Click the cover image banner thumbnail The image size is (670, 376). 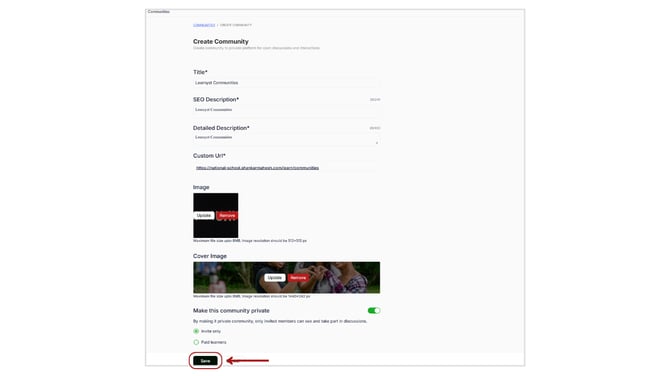(x=286, y=278)
